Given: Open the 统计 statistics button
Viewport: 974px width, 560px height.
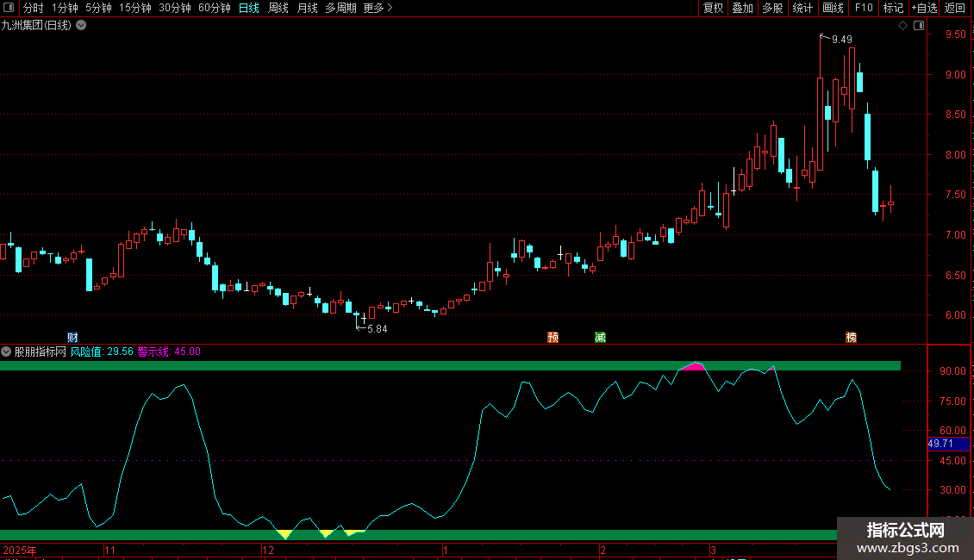Looking at the screenshot, I should 802,8.
